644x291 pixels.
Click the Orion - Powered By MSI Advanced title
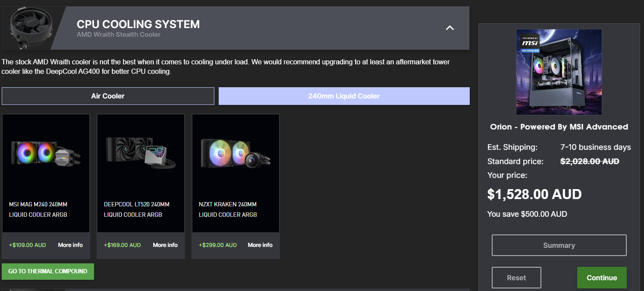coord(559,127)
